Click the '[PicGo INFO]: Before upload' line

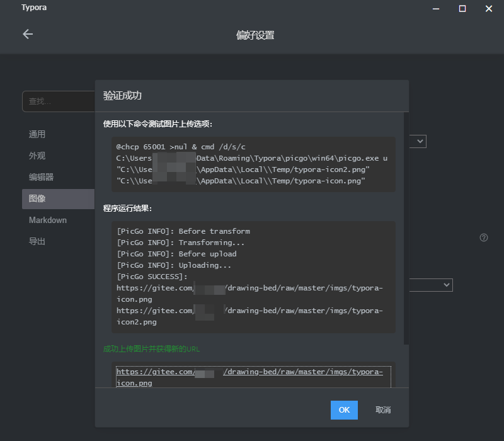176,254
